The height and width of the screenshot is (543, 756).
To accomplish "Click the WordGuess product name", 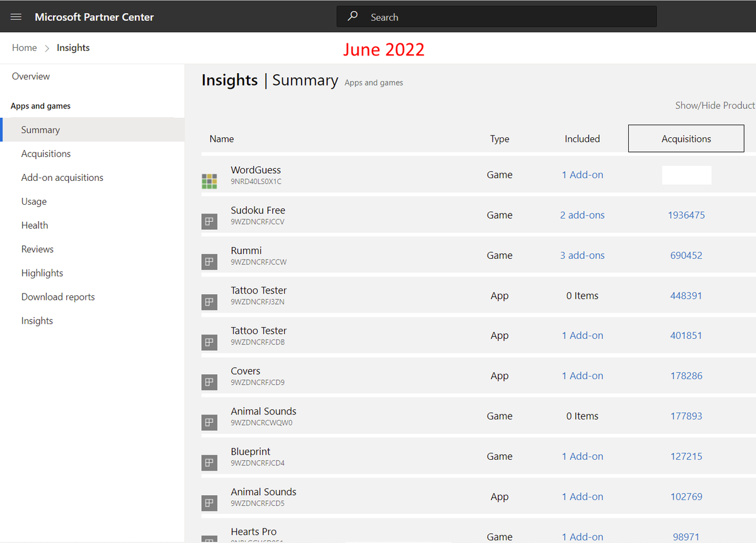I will point(256,170).
